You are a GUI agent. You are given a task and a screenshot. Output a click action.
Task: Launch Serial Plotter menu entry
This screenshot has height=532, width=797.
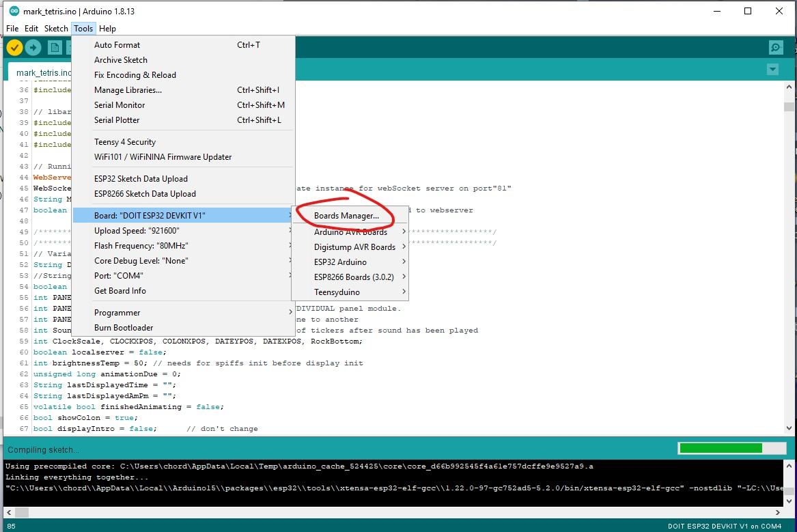click(184, 120)
